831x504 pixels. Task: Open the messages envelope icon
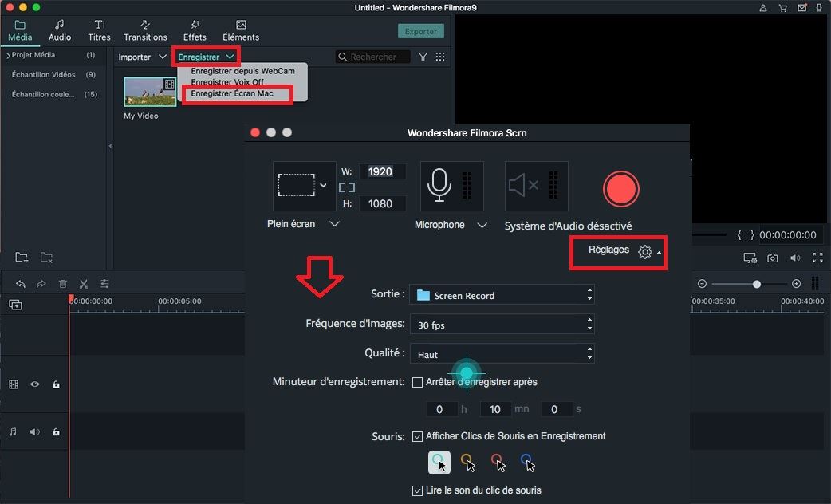pyautogui.click(x=801, y=8)
